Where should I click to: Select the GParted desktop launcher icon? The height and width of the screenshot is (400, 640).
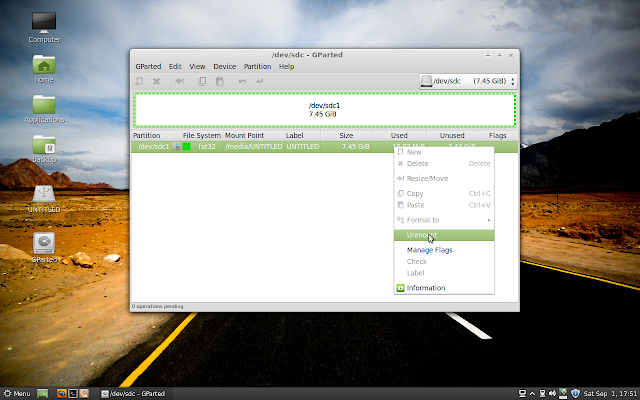[44, 248]
